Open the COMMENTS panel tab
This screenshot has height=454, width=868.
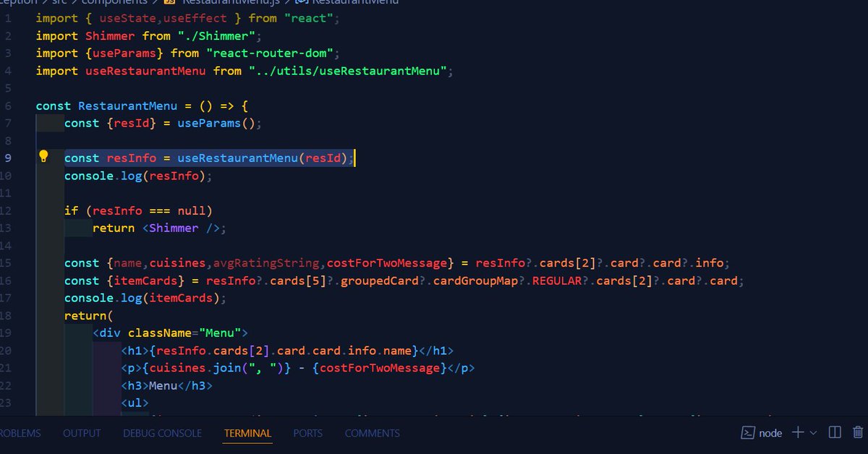pos(372,434)
